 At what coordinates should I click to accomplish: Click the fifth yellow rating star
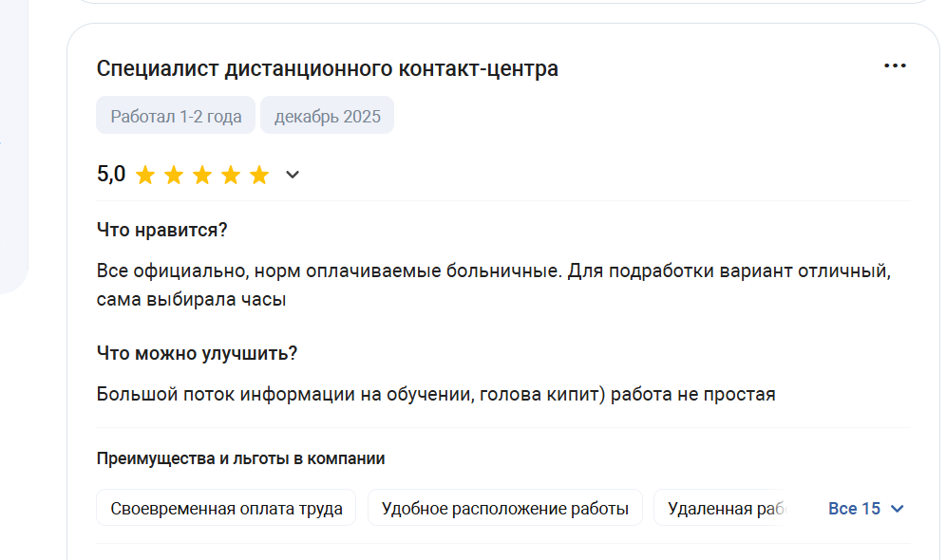[x=259, y=175]
